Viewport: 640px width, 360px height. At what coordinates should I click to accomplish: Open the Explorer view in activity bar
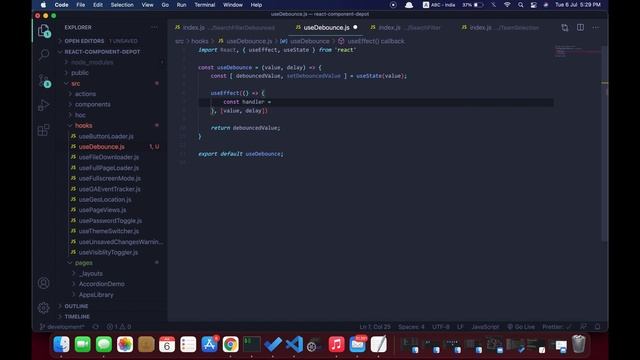tap(44, 31)
